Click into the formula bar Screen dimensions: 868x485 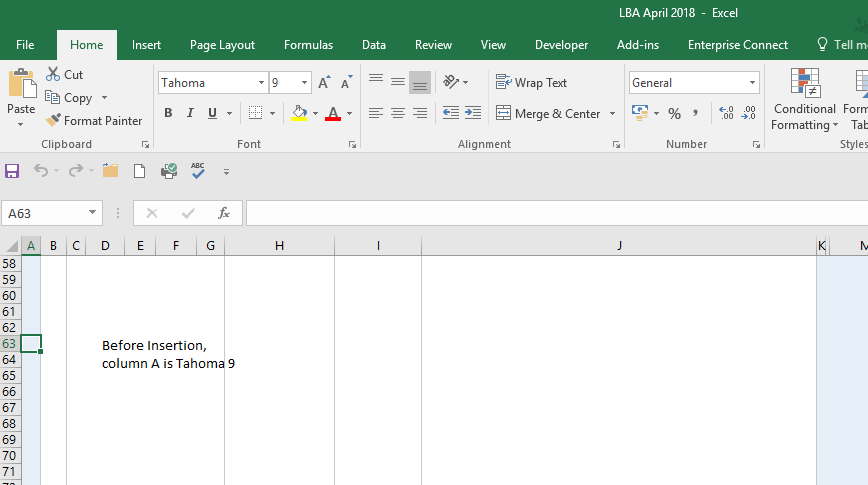tap(557, 213)
